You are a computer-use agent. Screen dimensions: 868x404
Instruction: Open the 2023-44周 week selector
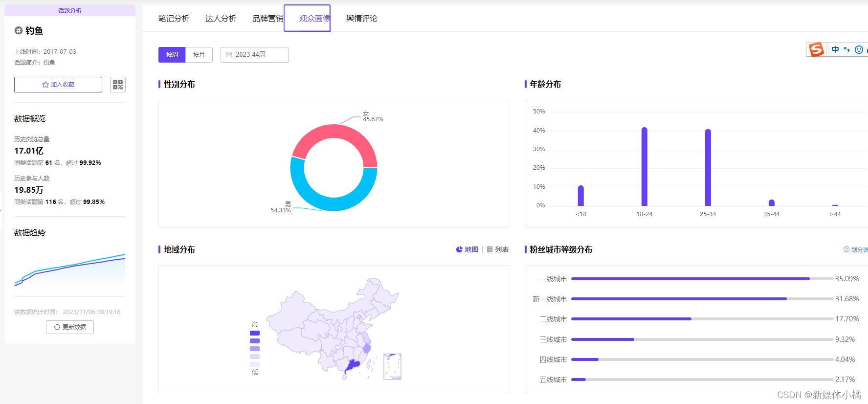pos(255,55)
